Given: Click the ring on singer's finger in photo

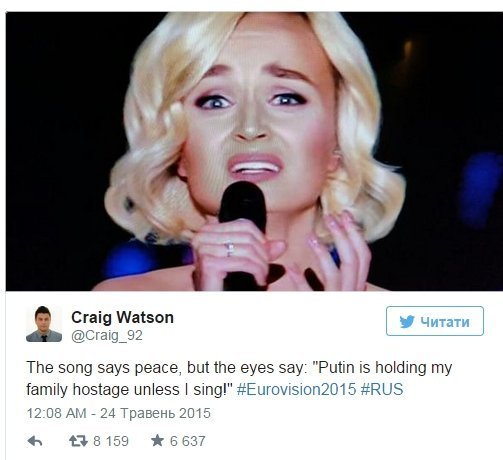Looking at the screenshot, I should pos(230,249).
